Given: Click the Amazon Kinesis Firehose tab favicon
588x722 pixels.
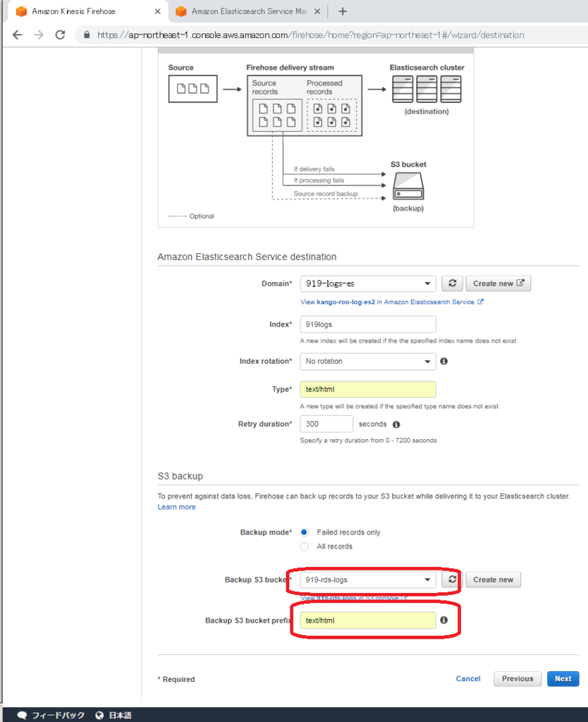Looking at the screenshot, I should point(21,11).
